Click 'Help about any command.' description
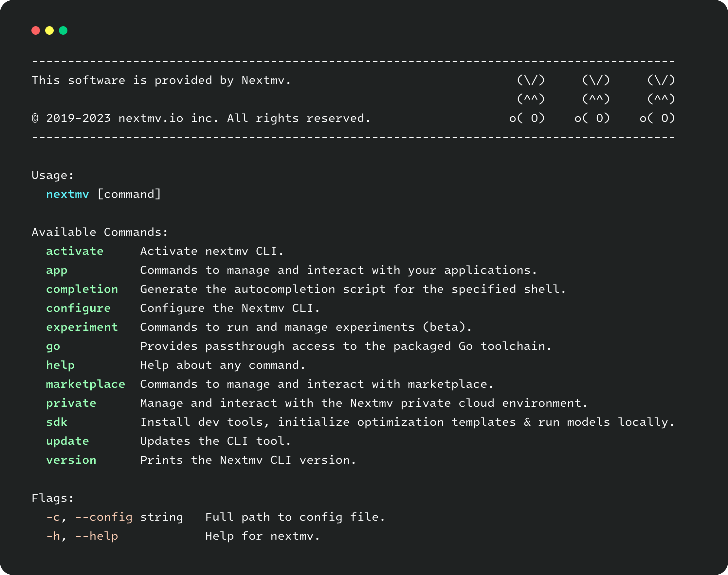The width and height of the screenshot is (728, 575). pos(223,365)
